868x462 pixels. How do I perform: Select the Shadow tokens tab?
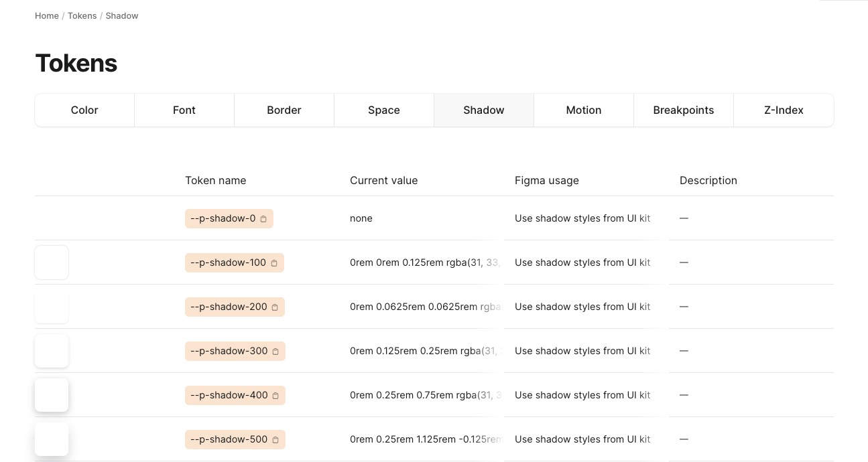point(483,110)
